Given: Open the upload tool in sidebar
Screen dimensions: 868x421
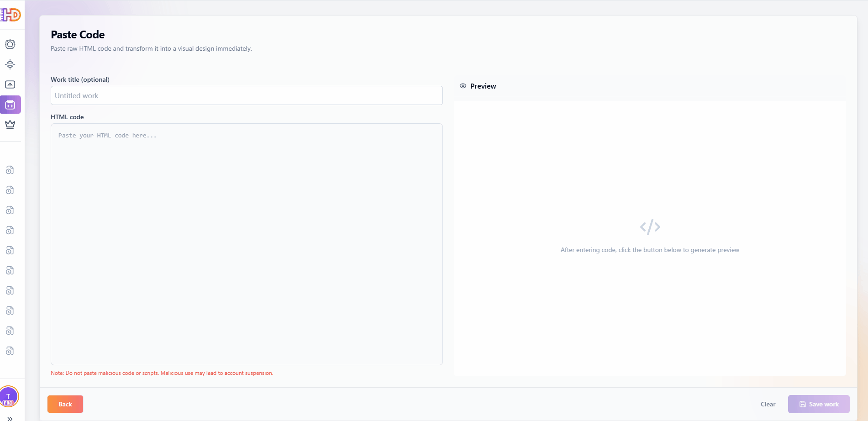Looking at the screenshot, I should tap(10, 84).
